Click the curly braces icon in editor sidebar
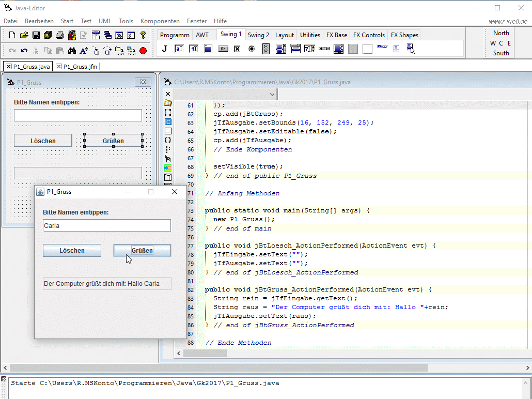The height and width of the screenshot is (399, 532). (x=168, y=140)
